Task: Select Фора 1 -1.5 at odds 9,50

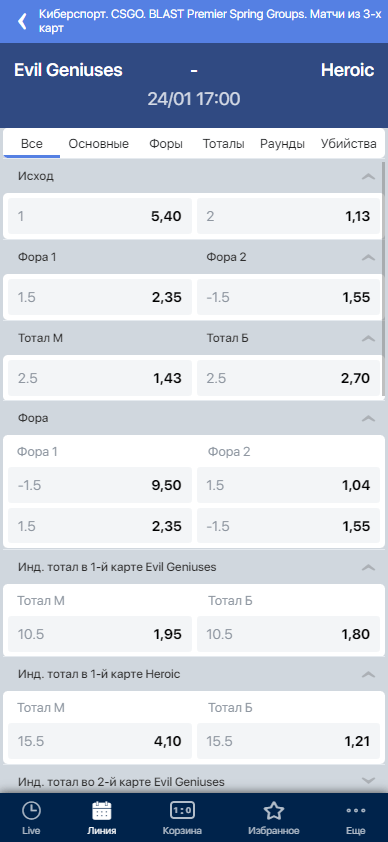Action: click(100, 485)
